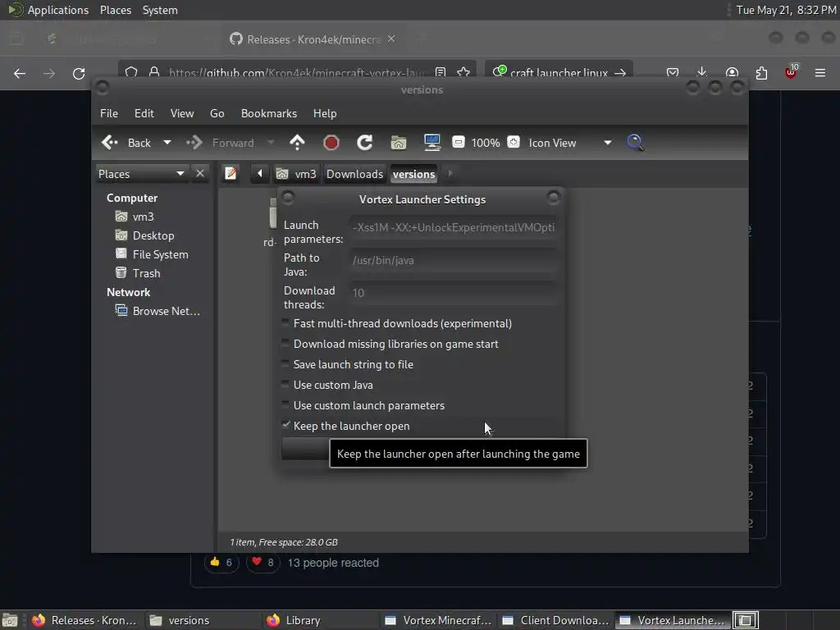This screenshot has height=630, width=840.
Task: Enable Save launch string to file
Action: click(x=285, y=363)
